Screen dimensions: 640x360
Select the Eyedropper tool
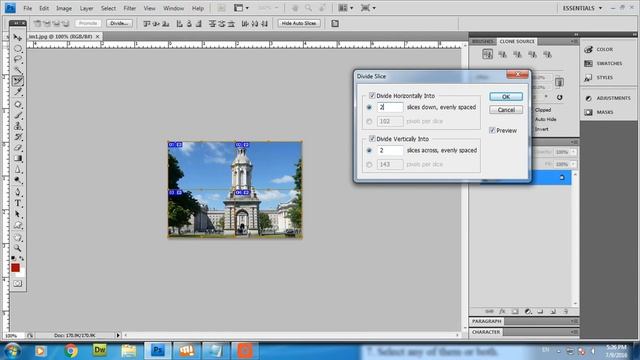[x=18, y=92]
